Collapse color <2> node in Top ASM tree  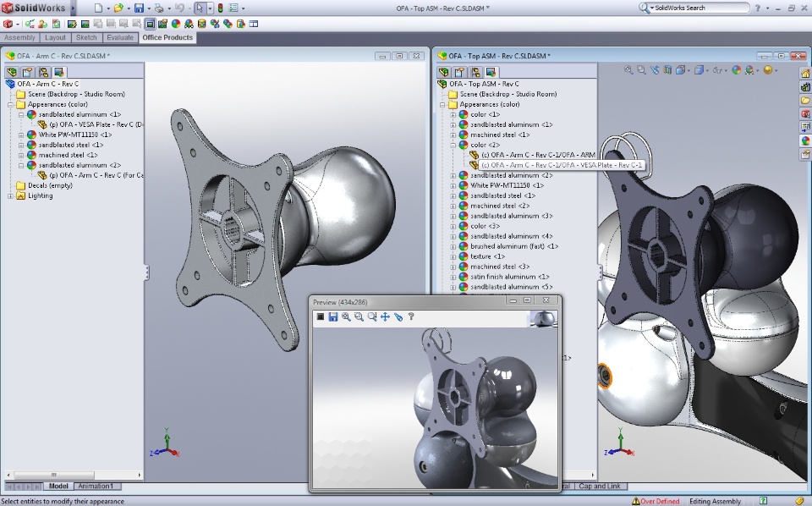coord(453,145)
